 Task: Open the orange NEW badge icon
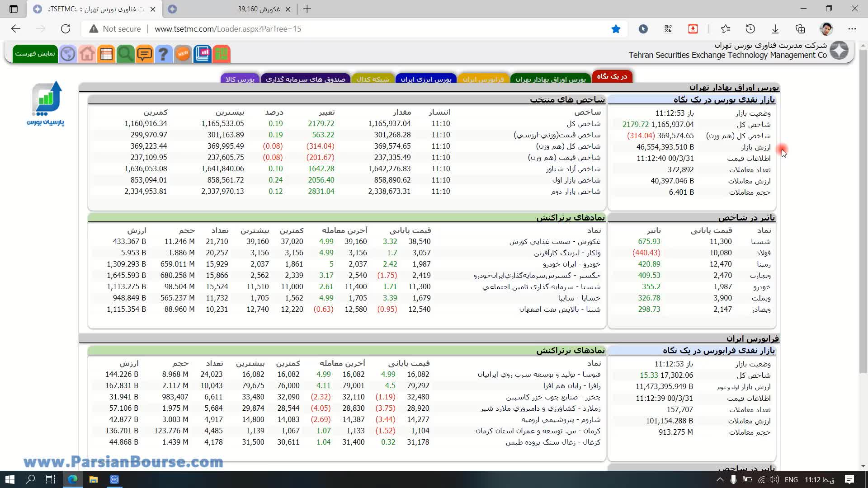[x=183, y=54]
